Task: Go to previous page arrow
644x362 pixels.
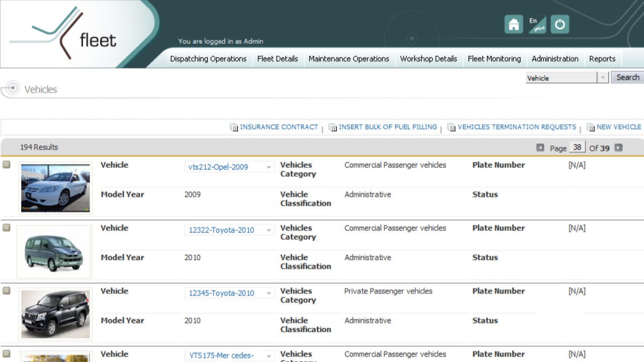Action: (540, 148)
